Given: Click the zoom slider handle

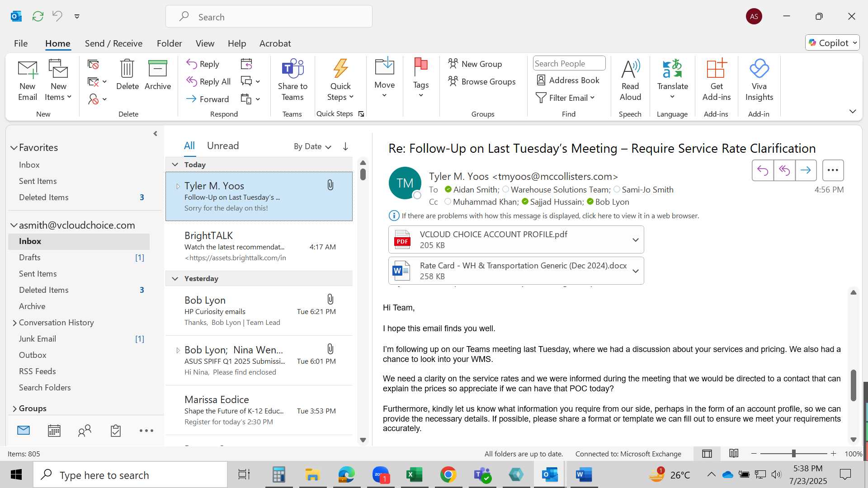Looking at the screenshot, I should click(793, 453).
